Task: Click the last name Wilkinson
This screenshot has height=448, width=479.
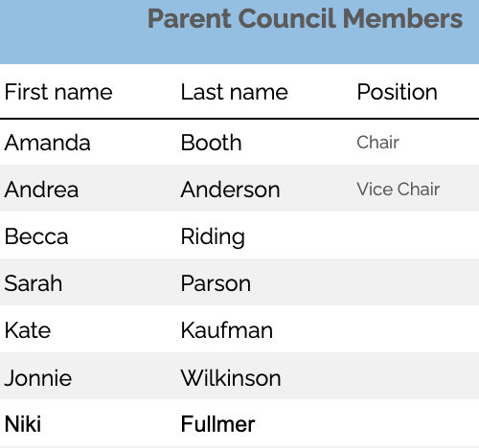Action: [231, 378]
